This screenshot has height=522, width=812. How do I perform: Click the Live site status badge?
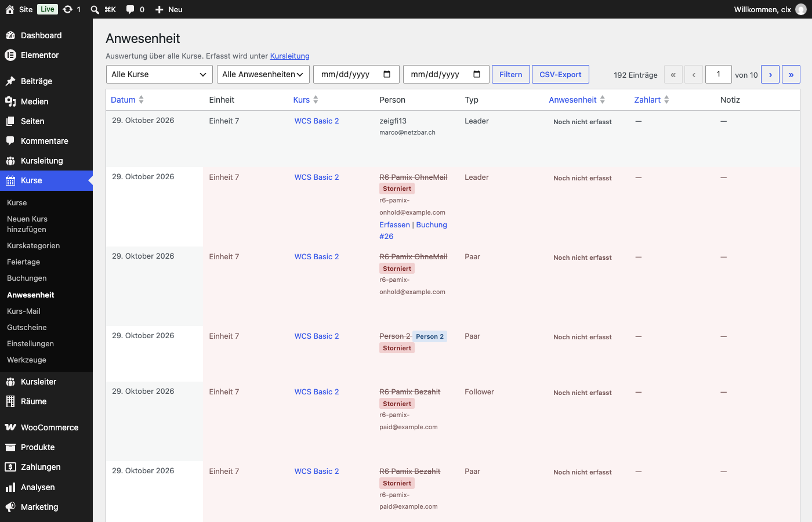(x=48, y=9)
